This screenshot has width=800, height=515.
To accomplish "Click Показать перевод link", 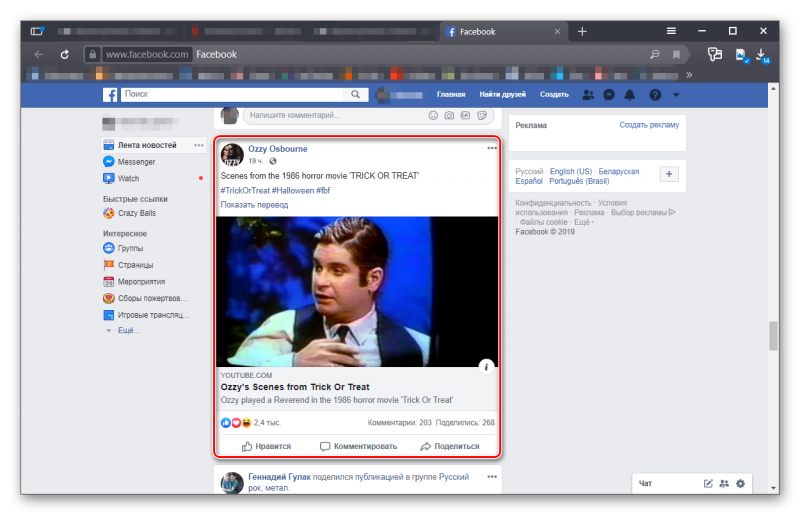I will click(x=254, y=205).
